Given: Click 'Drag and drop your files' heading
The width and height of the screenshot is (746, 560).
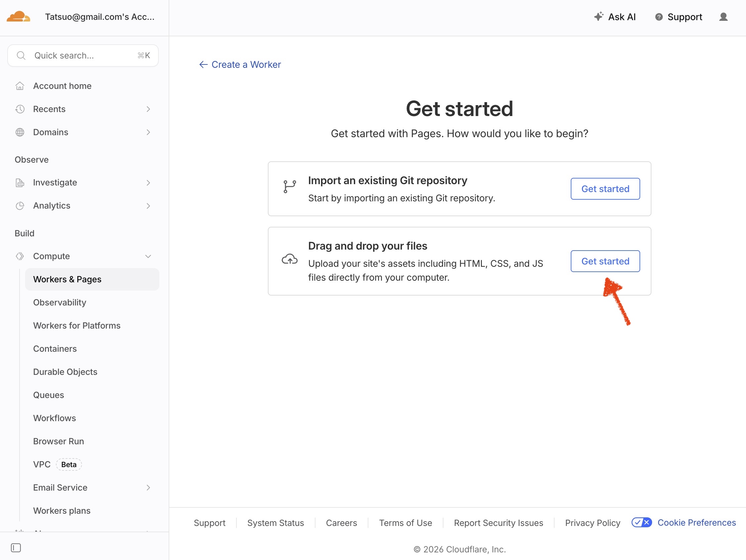Looking at the screenshot, I should coord(368,246).
